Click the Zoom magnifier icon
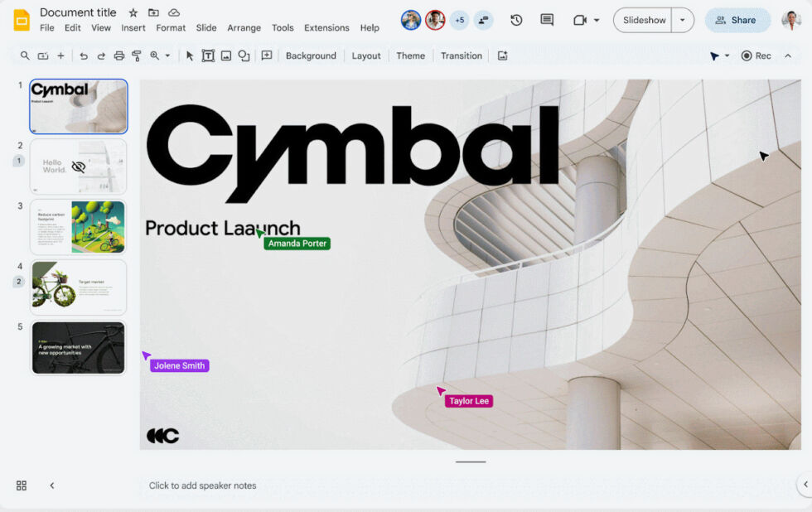Screen dimensions: 812x512 (153, 56)
